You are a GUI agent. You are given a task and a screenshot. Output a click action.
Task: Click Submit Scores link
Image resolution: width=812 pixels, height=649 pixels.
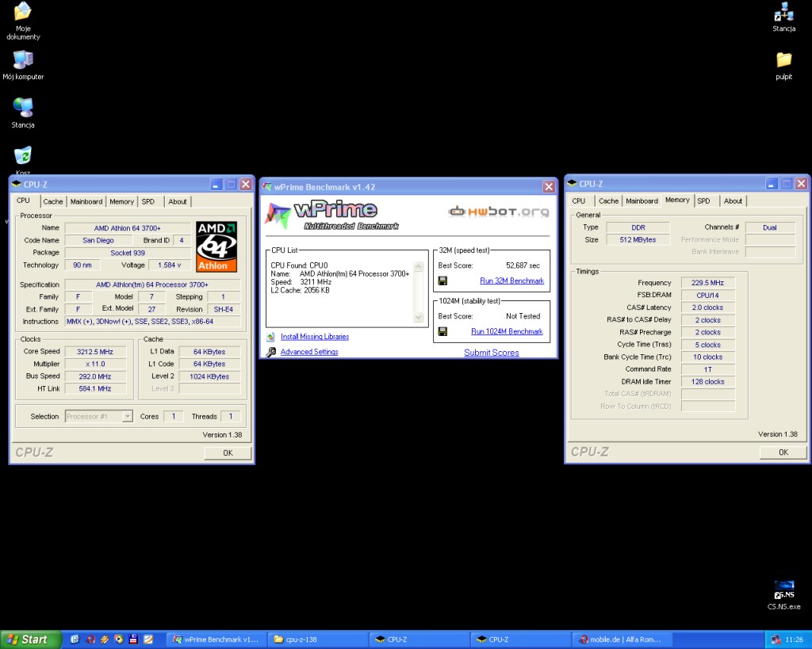pyautogui.click(x=492, y=353)
